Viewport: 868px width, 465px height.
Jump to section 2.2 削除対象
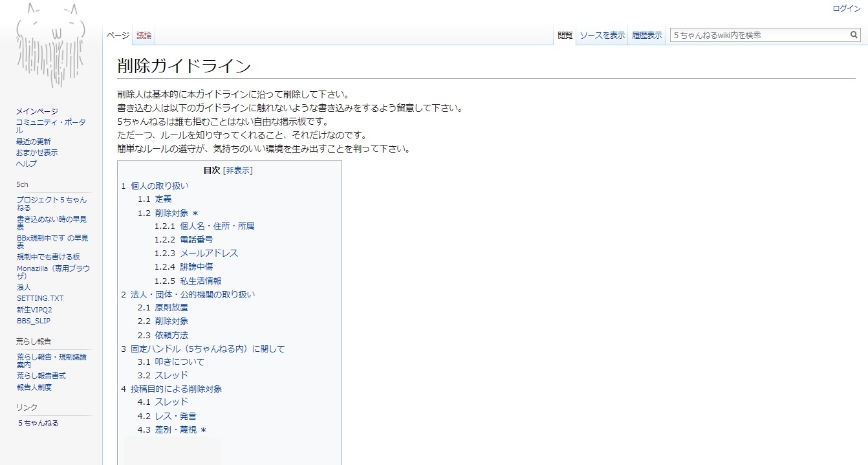click(x=163, y=321)
